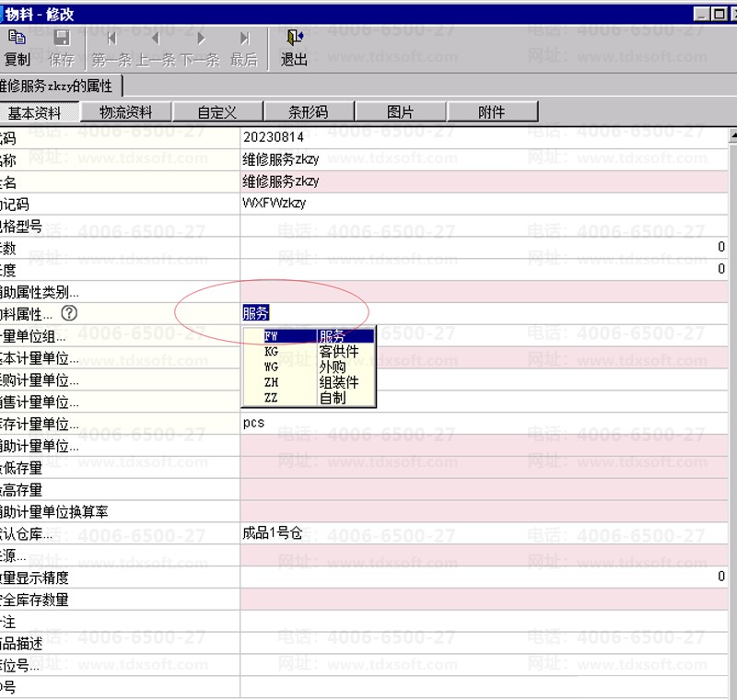The image size is (737, 700).
Task: Click scroll-up arrow of vertical scrollbar
Action: [732, 136]
